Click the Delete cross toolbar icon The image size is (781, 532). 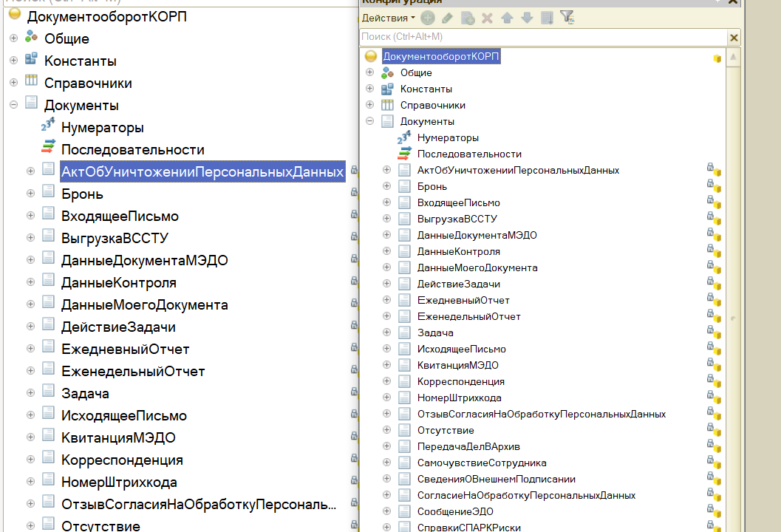coord(487,18)
